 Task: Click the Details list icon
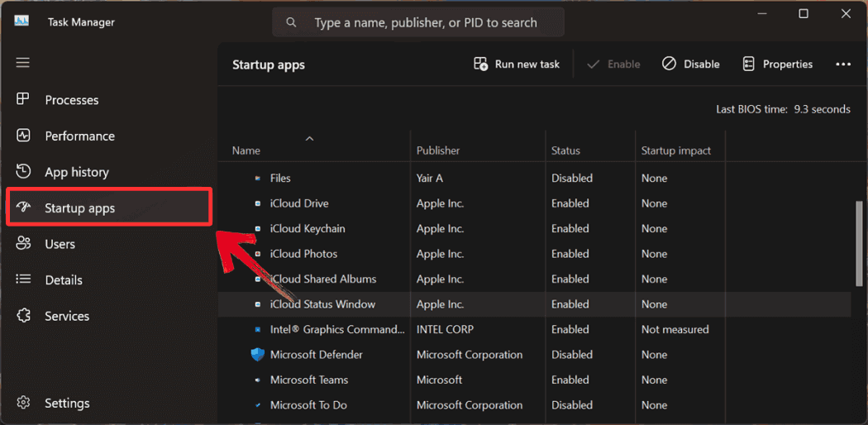coord(22,279)
